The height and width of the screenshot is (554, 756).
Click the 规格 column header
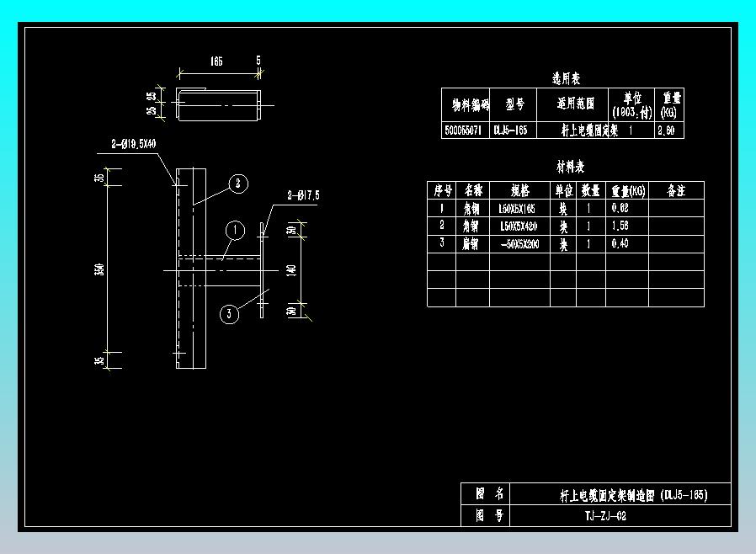click(x=520, y=190)
